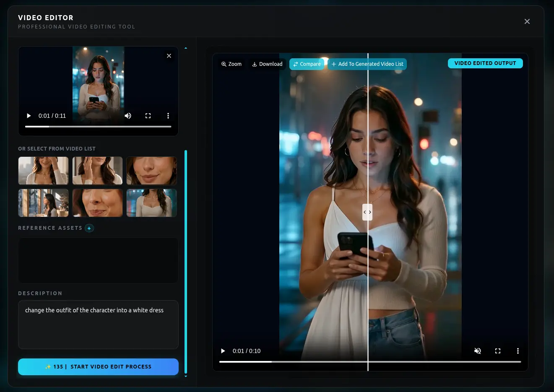554x392 pixels.
Task: Remove the source video with its X icon
Action: tap(169, 56)
